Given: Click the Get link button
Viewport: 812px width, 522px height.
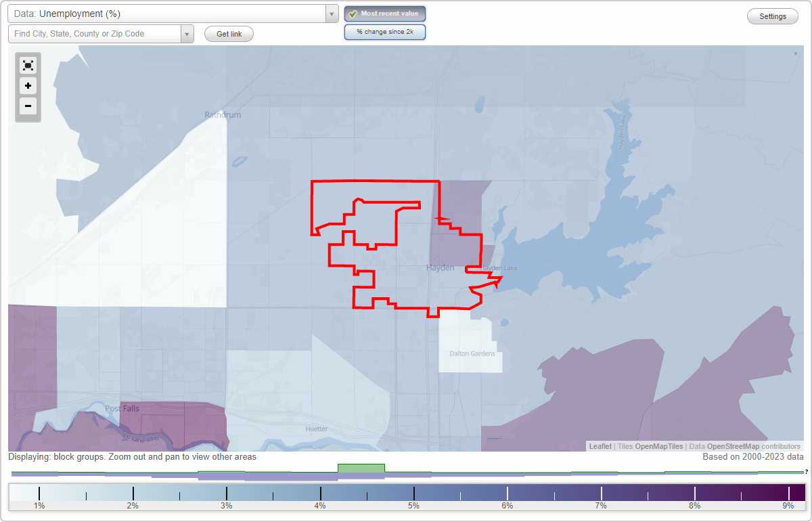Looking at the screenshot, I should (x=229, y=34).
